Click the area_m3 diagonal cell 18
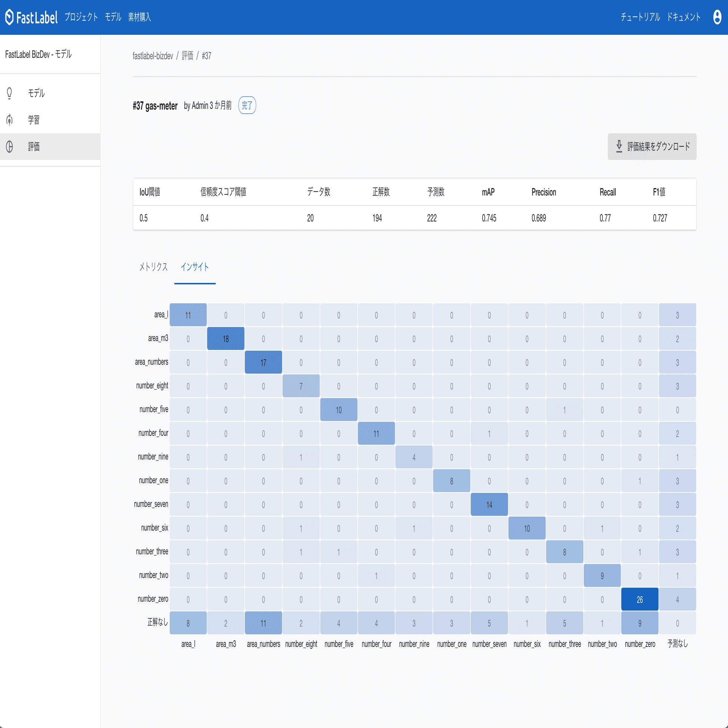The height and width of the screenshot is (728, 728). 226,339
